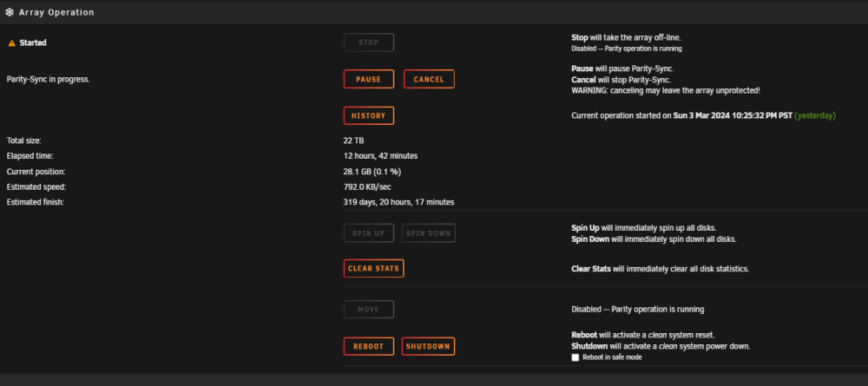Click the green '(yesterday)' text
This screenshot has width=868, height=386.
(815, 115)
